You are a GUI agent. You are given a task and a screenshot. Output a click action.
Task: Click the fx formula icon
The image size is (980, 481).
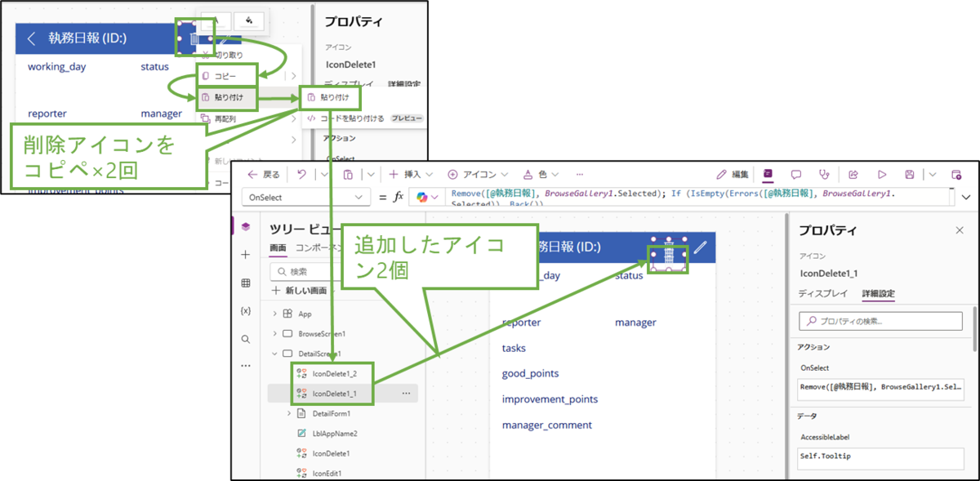point(399,198)
